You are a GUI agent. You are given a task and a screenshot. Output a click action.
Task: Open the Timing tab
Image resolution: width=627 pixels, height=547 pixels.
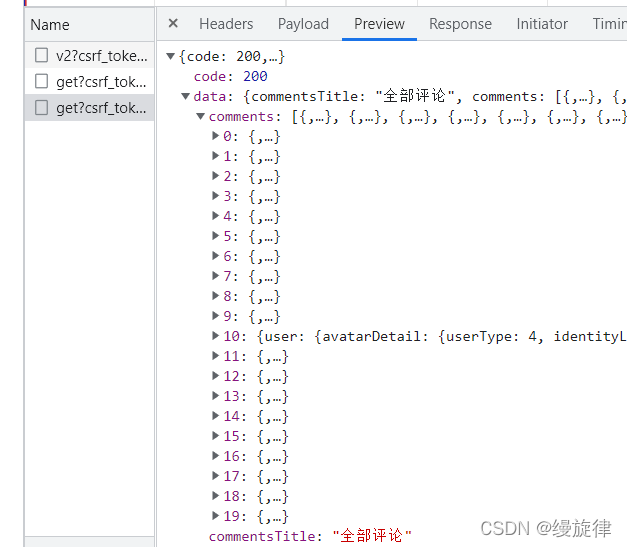click(609, 24)
